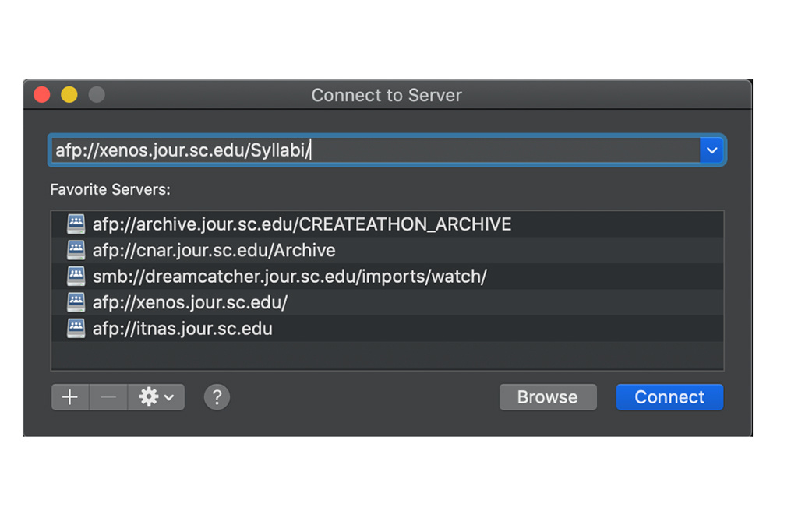Click server icon beside dreamcatcher smb entry
Image resolution: width=798 pixels, height=532 pixels.
[76, 276]
